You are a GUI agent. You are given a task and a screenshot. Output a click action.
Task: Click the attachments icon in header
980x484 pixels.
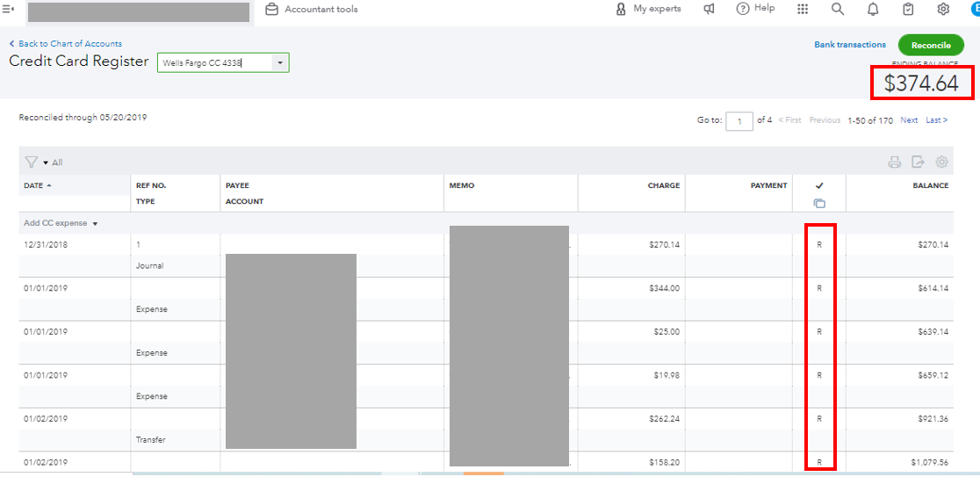[x=819, y=203]
